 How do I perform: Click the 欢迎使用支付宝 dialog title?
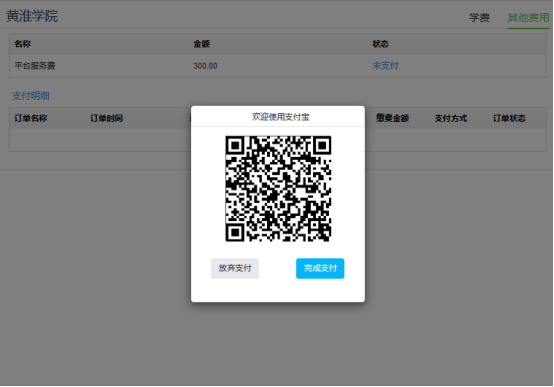pyautogui.click(x=281, y=117)
